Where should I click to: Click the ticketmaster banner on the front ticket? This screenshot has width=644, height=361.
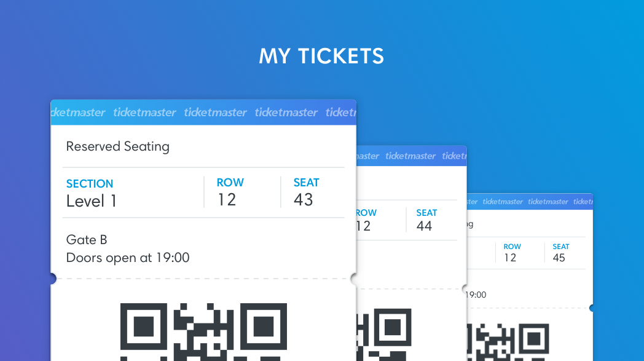coord(203,113)
